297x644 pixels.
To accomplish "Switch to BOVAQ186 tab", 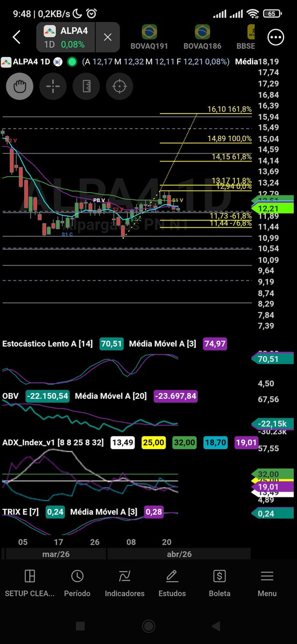I will click(202, 37).
